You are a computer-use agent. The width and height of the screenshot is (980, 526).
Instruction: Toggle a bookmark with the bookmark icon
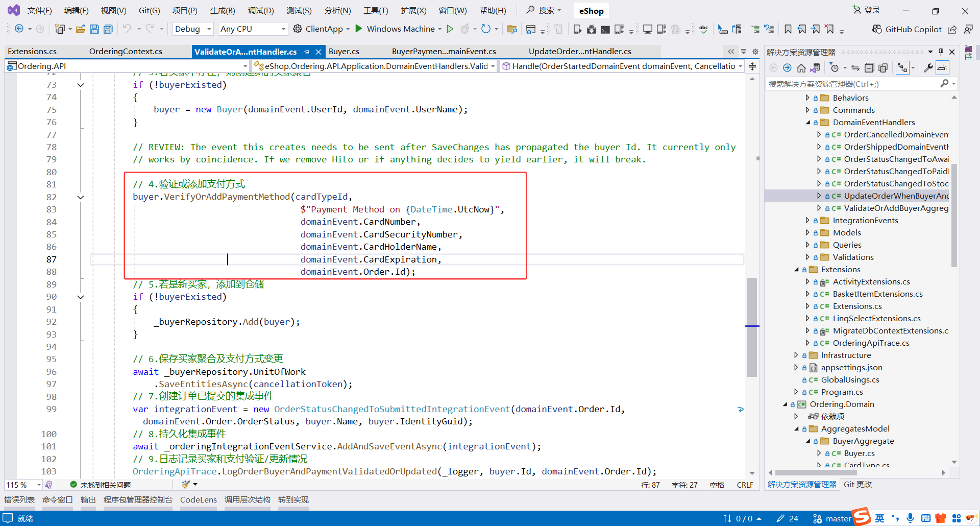click(788, 29)
